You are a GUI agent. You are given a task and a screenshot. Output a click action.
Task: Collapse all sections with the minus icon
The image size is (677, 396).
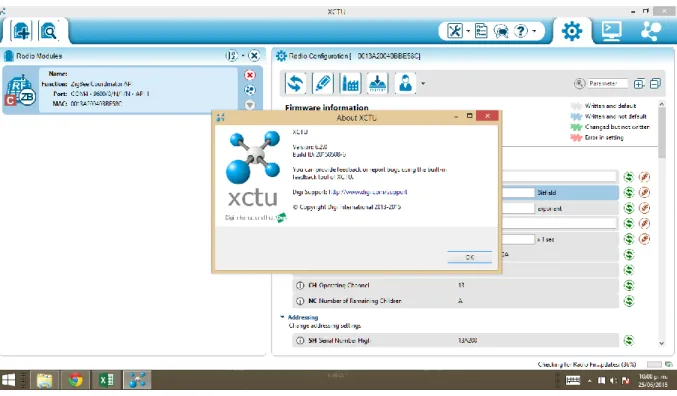tap(655, 83)
